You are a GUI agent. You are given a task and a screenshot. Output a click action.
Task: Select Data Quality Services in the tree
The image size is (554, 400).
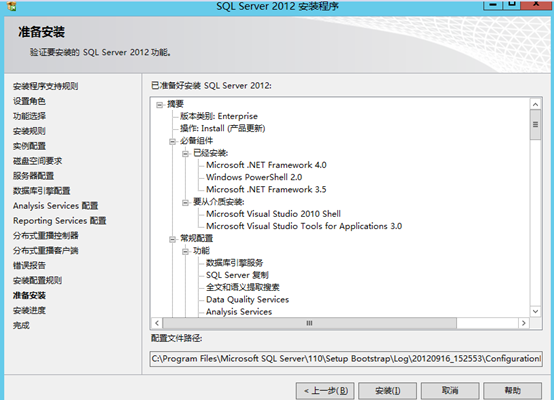pos(247,300)
